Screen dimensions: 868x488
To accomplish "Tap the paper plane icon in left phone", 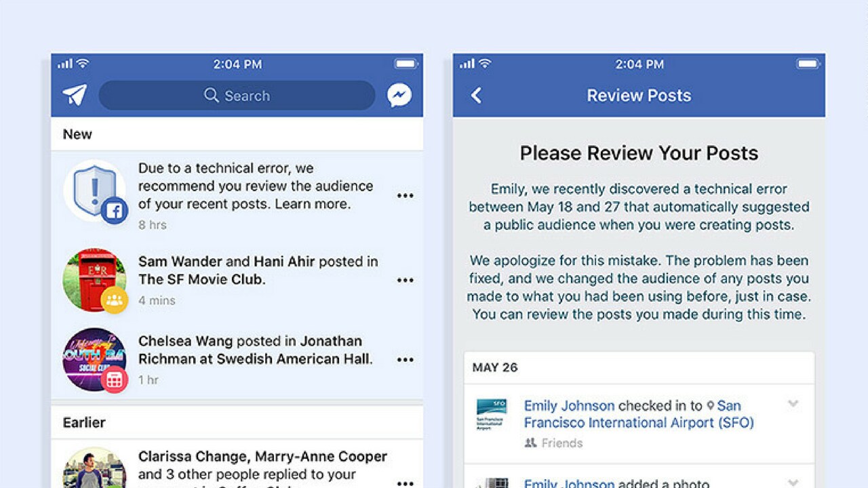I will click(75, 95).
